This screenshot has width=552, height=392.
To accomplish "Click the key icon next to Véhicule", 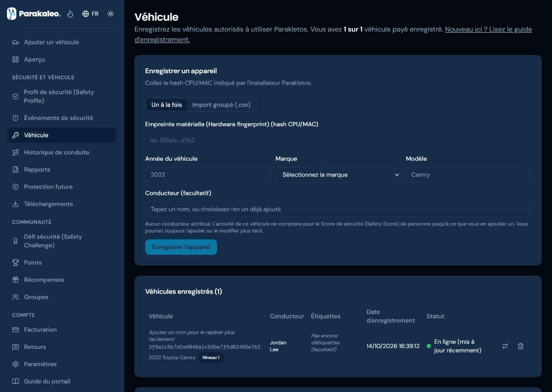I will tap(16, 135).
